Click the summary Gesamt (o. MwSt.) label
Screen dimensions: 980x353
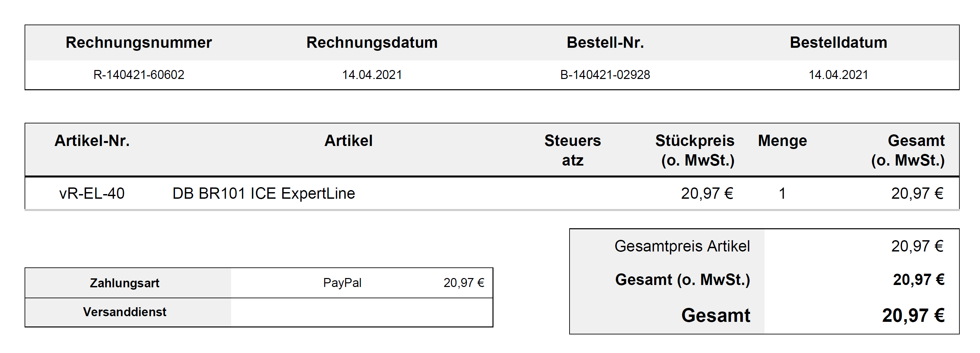(682, 280)
